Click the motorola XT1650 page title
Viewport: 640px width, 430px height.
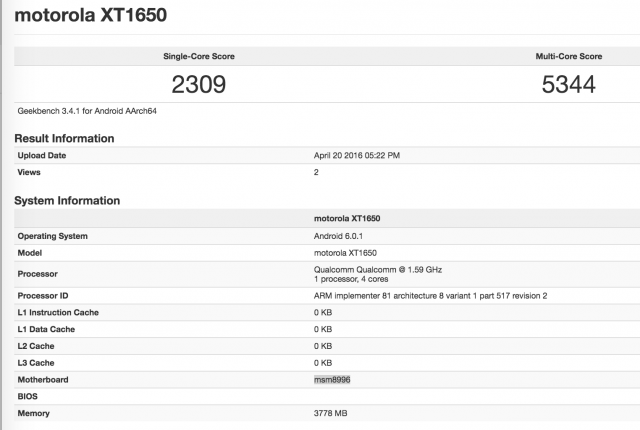[x=91, y=18]
